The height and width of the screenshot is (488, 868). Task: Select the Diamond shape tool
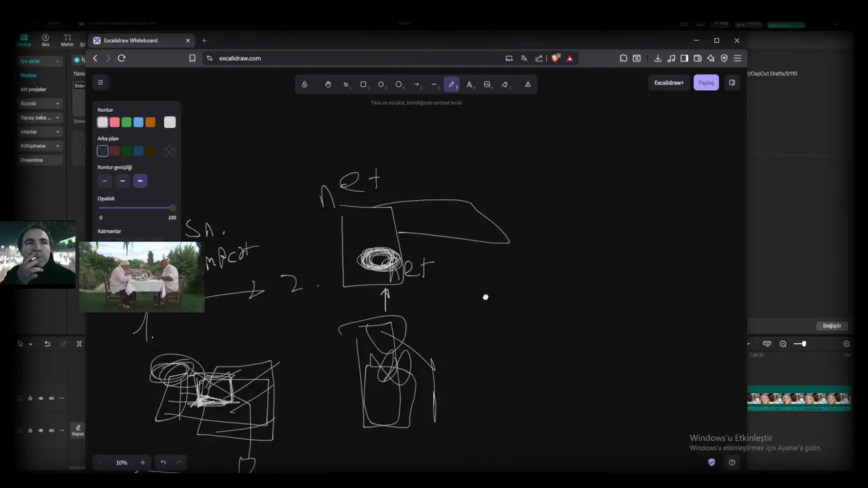[x=381, y=85]
